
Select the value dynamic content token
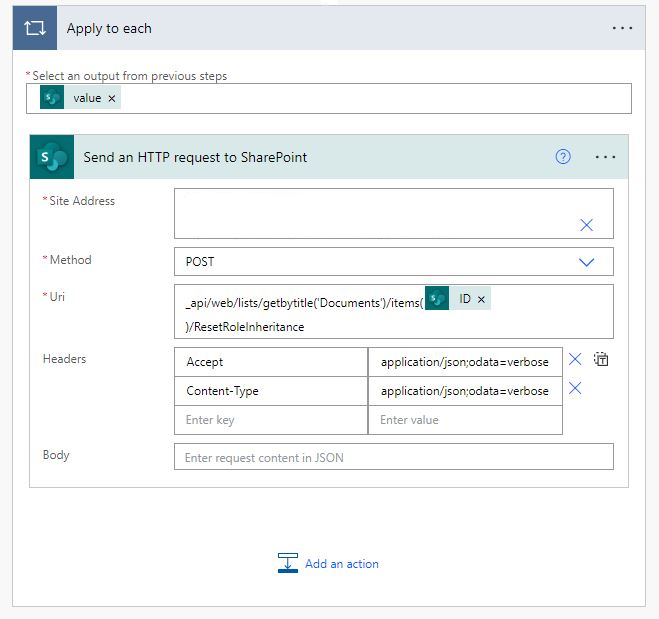pyautogui.click(x=80, y=97)
